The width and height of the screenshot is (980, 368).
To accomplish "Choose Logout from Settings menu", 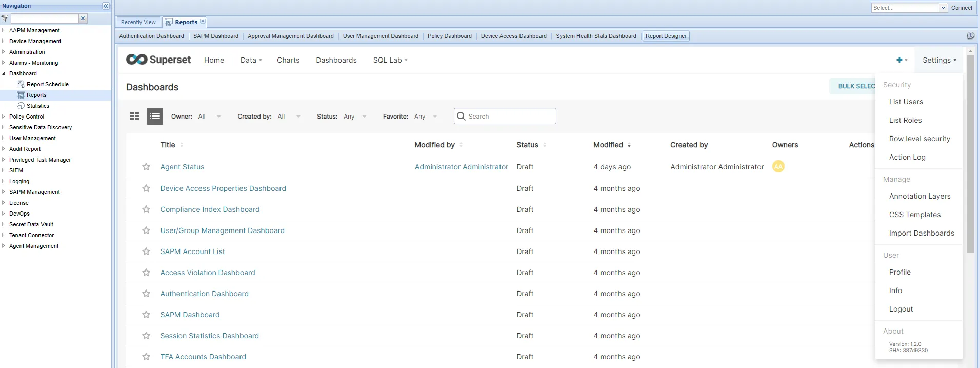I will coord(901,309).
